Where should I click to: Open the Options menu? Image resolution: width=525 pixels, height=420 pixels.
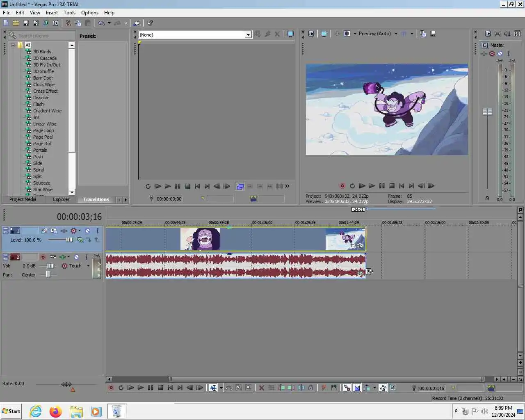pyautogui.click(x=90, y=13)
